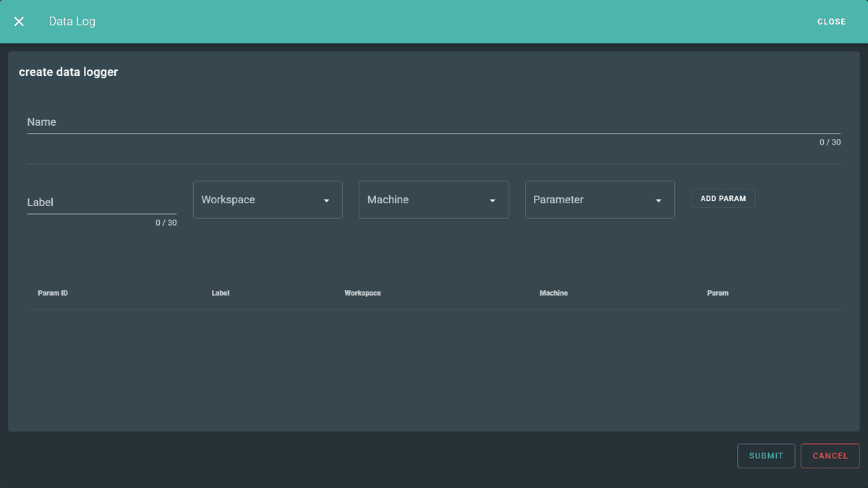Click the arrow icon in Workspace selector
Image resolution: width=868 pixels, height=488 pixels.
coord(326,200)
